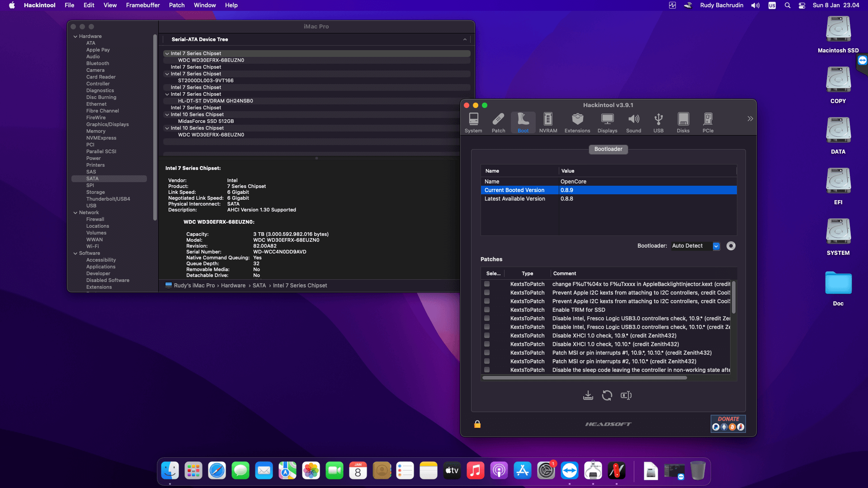The width and height of the screenshot is (868, 488).
Task: Open the USB toolbar icon
Action: [x=658, y=122]
